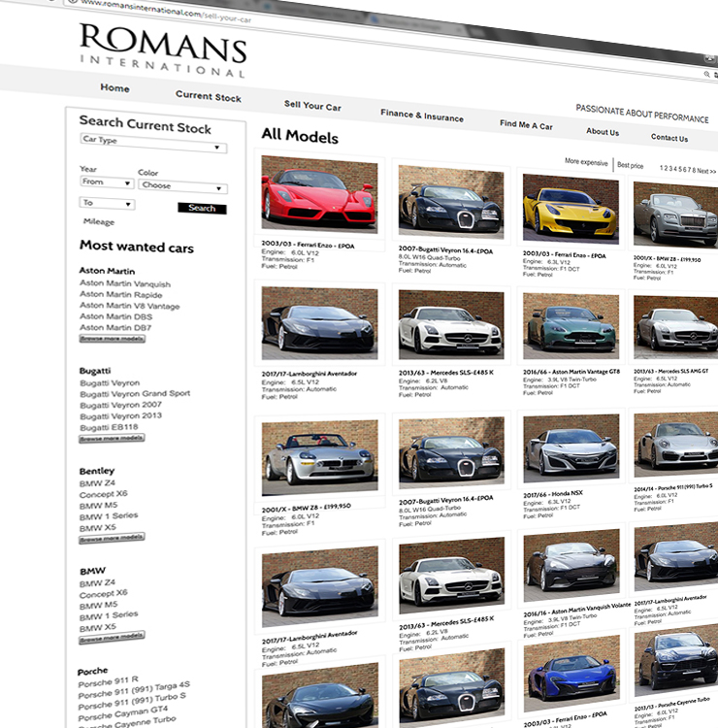Viewport: 718px width, 728px height.
Task: Click the 2013/63 - Mercedes SLS AMG GT title
Action: tap(671, 372)
